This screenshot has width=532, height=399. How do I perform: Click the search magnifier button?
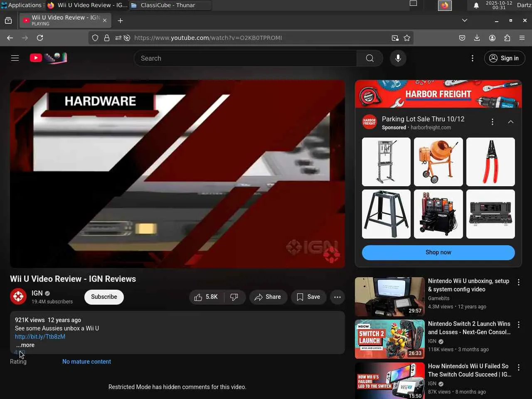click(x=370, y=58)
